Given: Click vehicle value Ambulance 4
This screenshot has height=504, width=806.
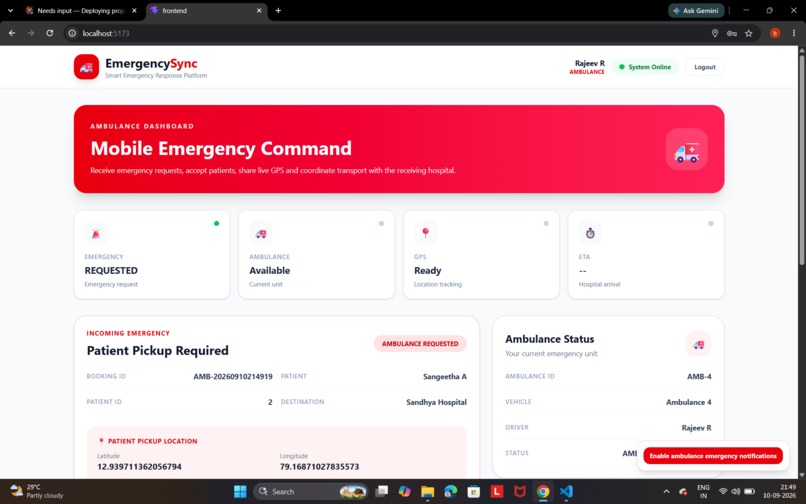Looking at the screenshot, I should [x=689, y=402].
